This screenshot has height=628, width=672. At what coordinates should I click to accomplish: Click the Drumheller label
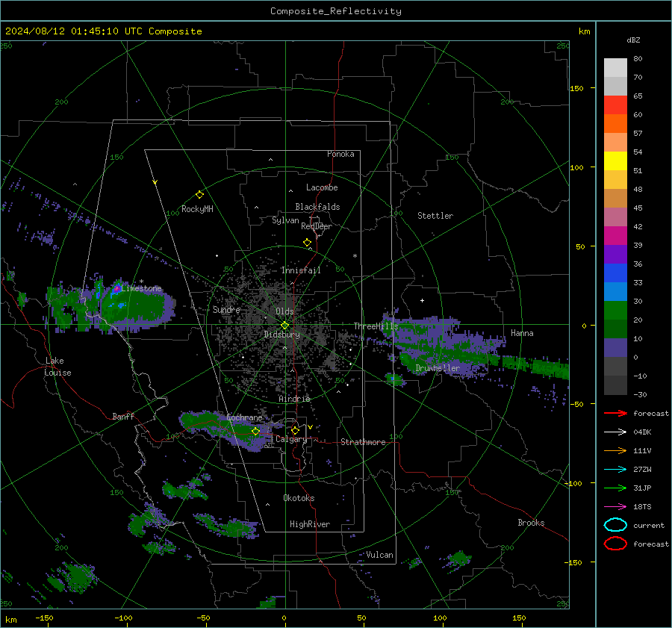coord(438,368)
